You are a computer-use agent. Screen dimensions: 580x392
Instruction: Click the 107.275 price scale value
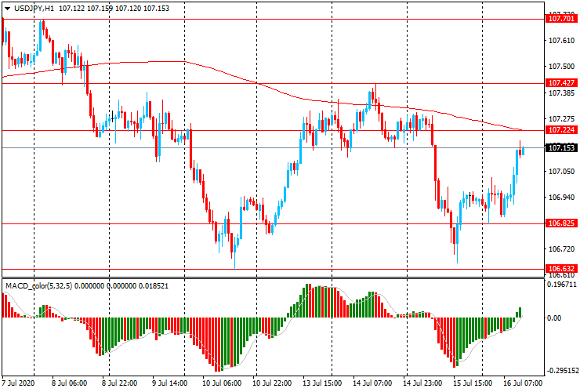pyautogui.click(x=561, y=119)
